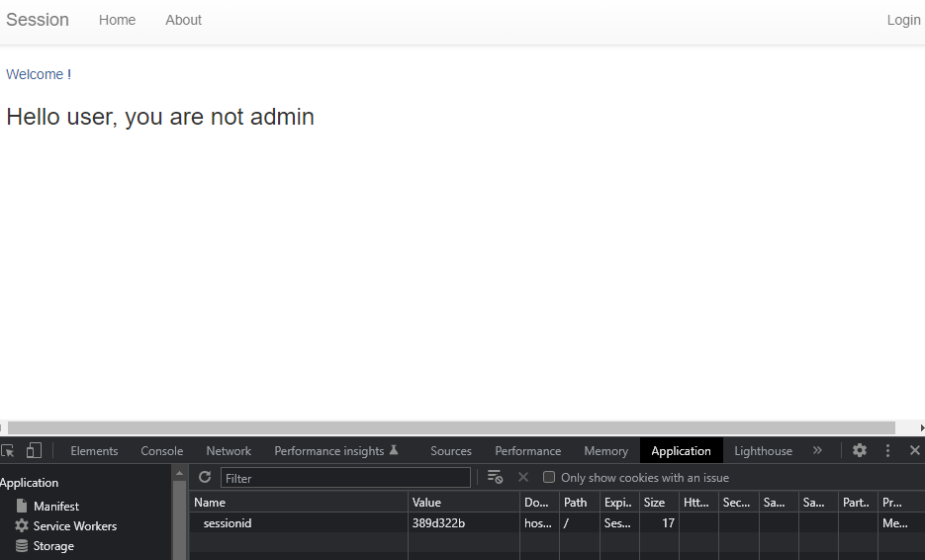The image size is (925, 560).
Task: Open the About page link
Action: [x=183, y=20]
